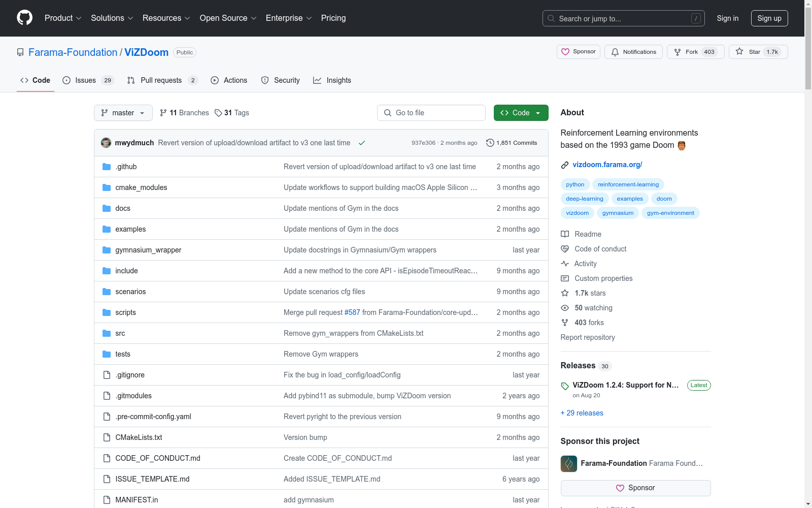The image size is (812, 508).
Task: Click the Sponsor button under Sponsor this project
Action: tap(635, 488)
